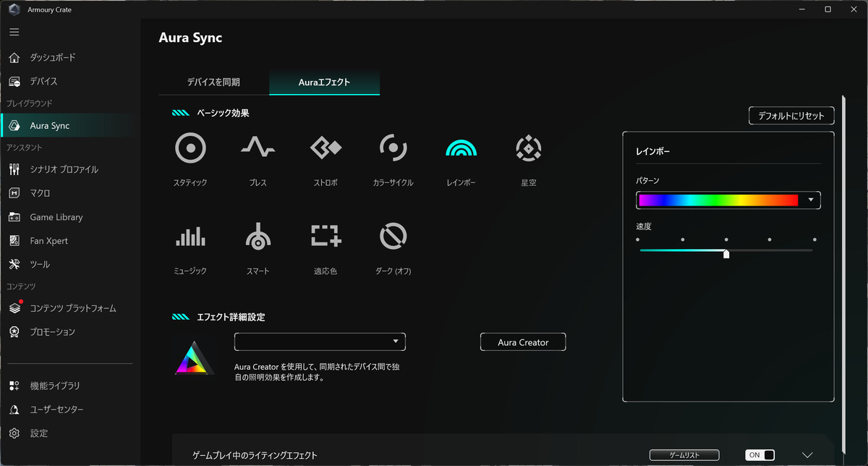Select the ストロボ strobe effect icon
868x466 pixels.
(325, 148)
